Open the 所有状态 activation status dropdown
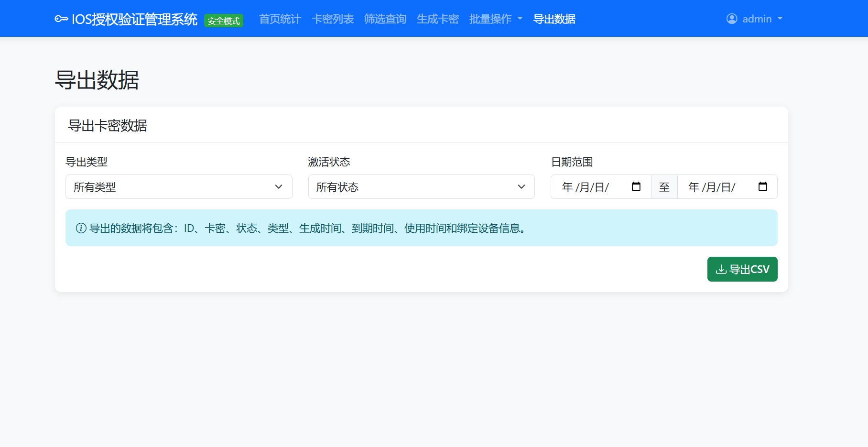Screen dimensions: 868x447 [x=421, y=187]
